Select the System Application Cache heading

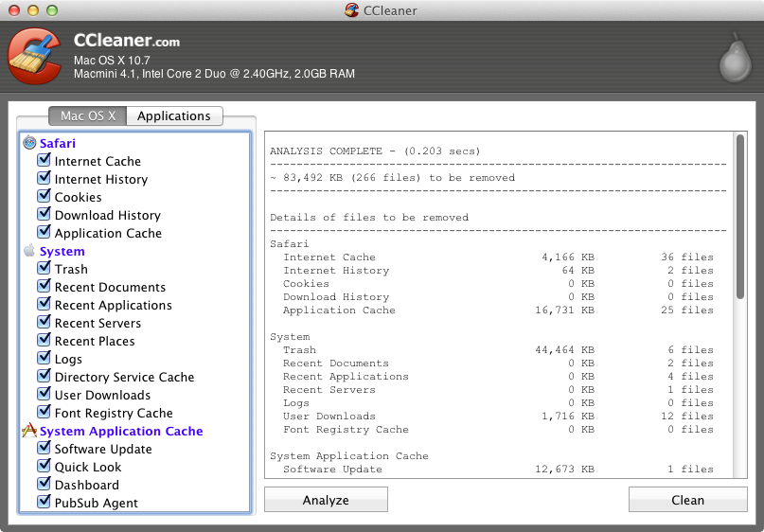click(121, 431)
